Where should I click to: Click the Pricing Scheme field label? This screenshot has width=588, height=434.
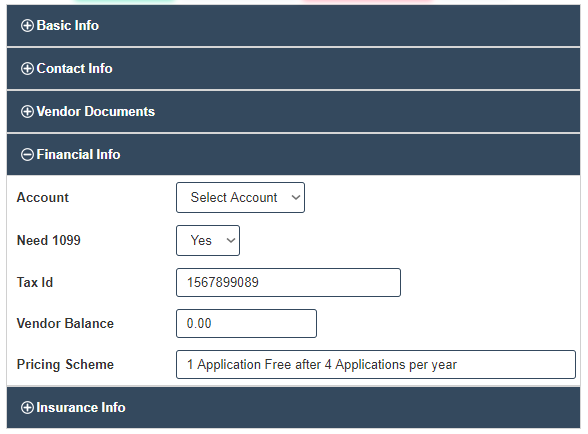click(x=65, y=365)
